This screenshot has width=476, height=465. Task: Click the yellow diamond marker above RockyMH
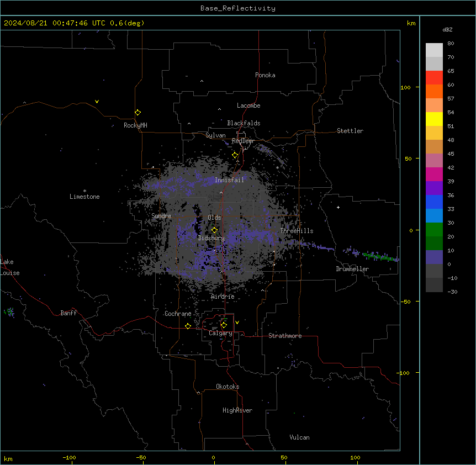(137, 113)
